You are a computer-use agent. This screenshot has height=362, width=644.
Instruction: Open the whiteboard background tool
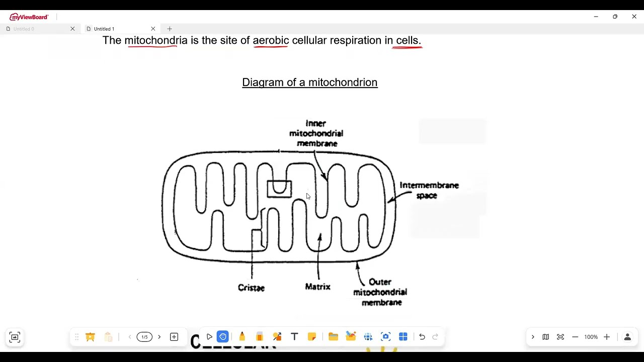tap(91, 337)
